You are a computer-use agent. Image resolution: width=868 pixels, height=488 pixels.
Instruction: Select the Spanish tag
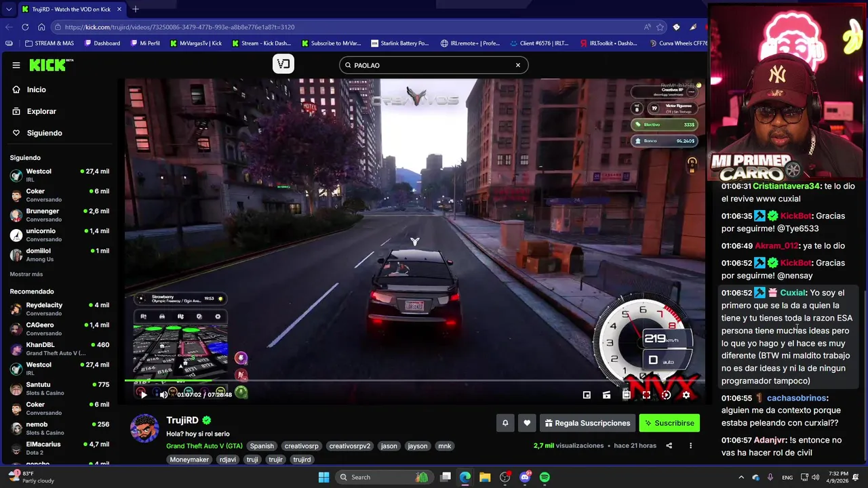click(x=262, y=446)
